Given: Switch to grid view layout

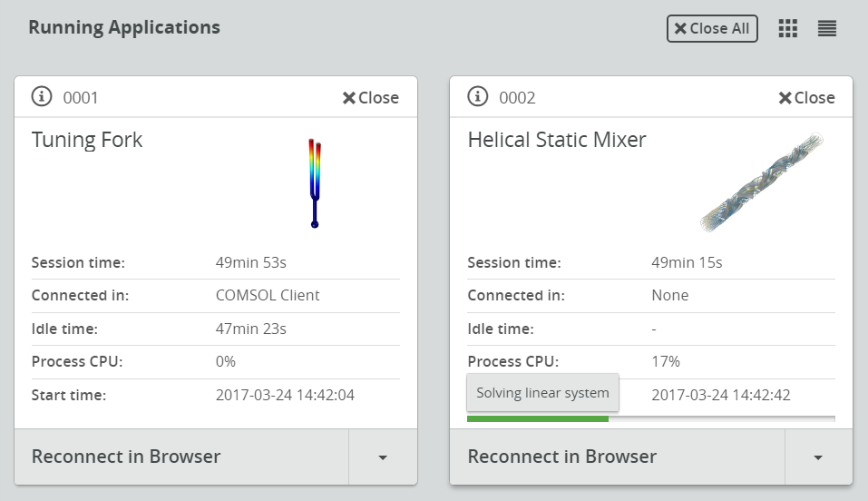Looking at the screenshot, I should 788,29.
